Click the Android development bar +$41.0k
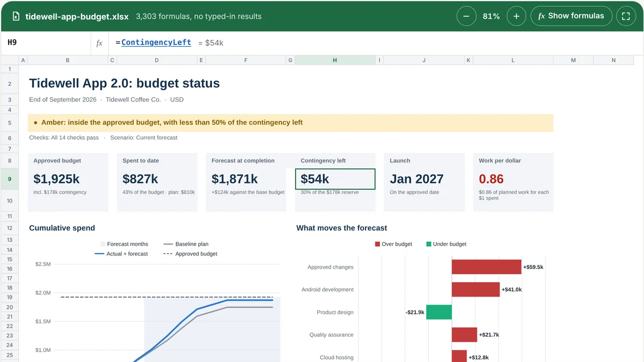 click(475, 290)
